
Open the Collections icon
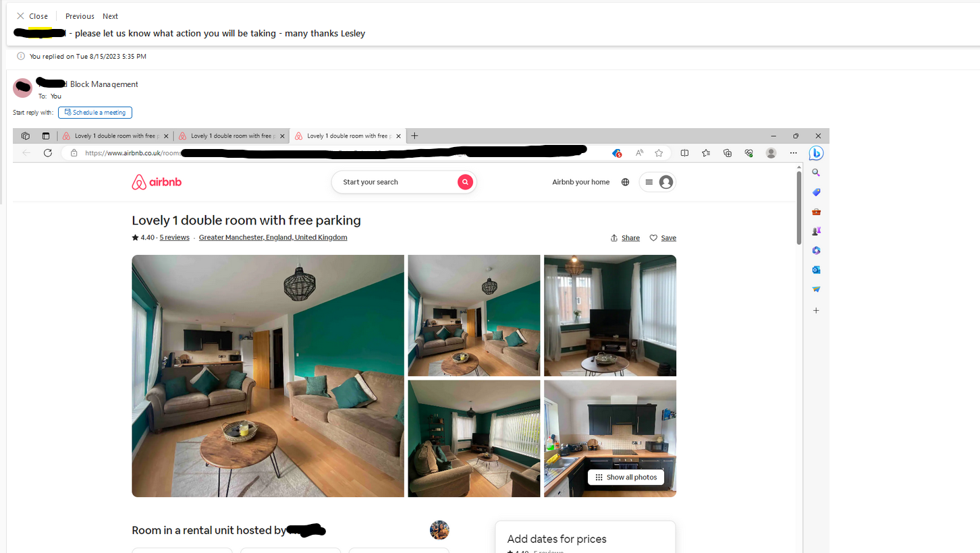click(728, 153)
